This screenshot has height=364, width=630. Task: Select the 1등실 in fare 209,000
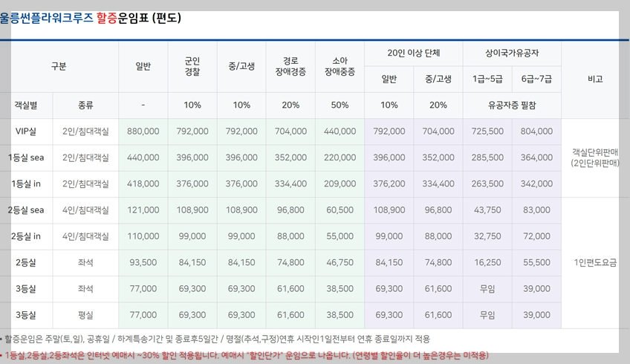click(x=340, y=183)
